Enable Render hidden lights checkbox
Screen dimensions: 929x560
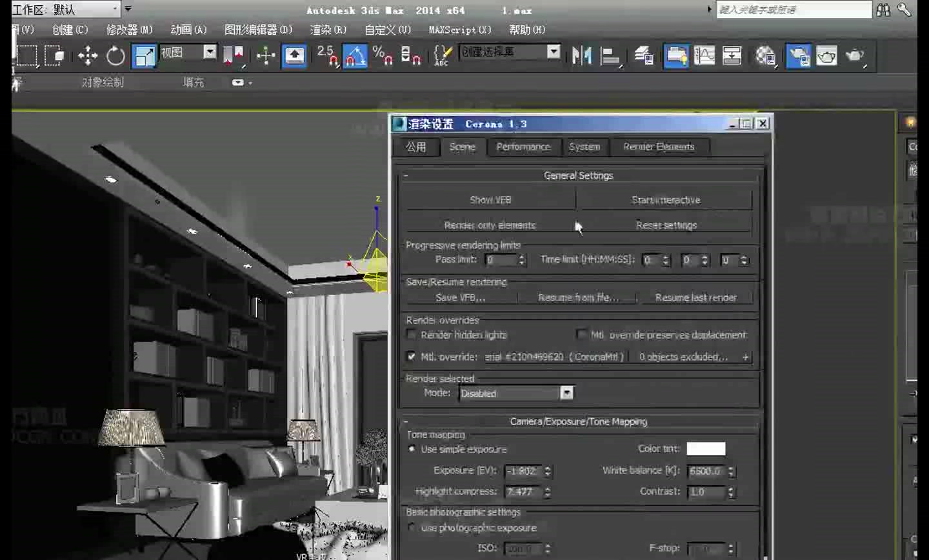pyautogui.click(x=411, y=334)
